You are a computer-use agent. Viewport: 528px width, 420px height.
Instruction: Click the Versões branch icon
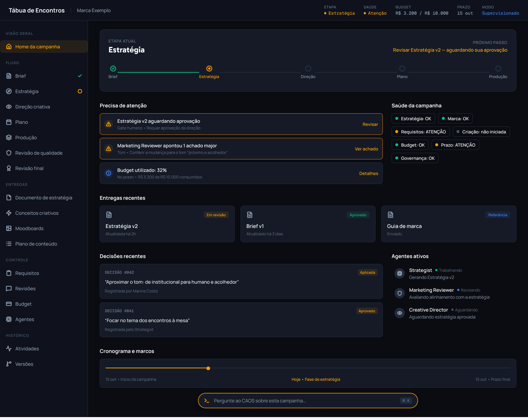9,364
